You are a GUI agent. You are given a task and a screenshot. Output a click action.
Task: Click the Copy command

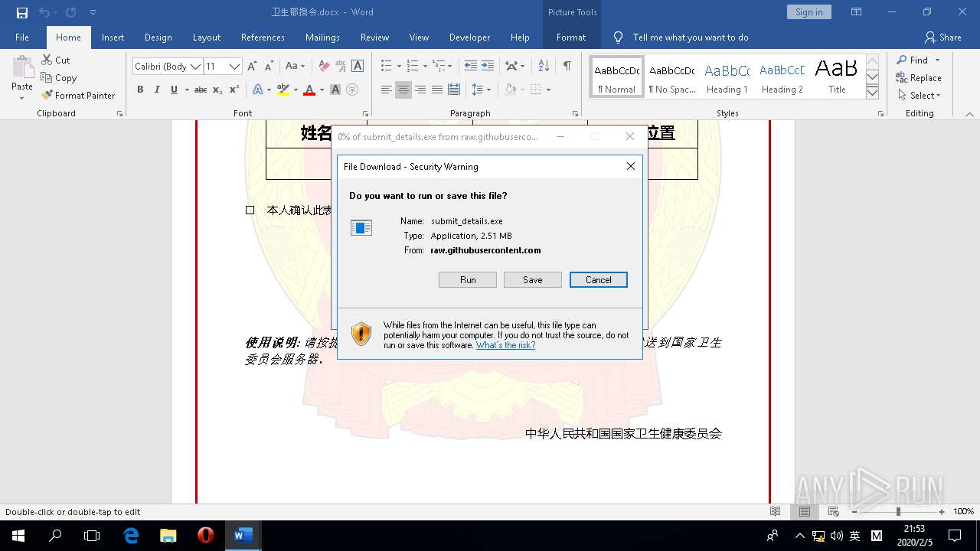(x=59, y=77)
